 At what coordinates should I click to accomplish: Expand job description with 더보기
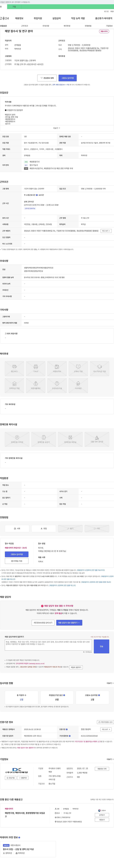[x=57, y=128]
